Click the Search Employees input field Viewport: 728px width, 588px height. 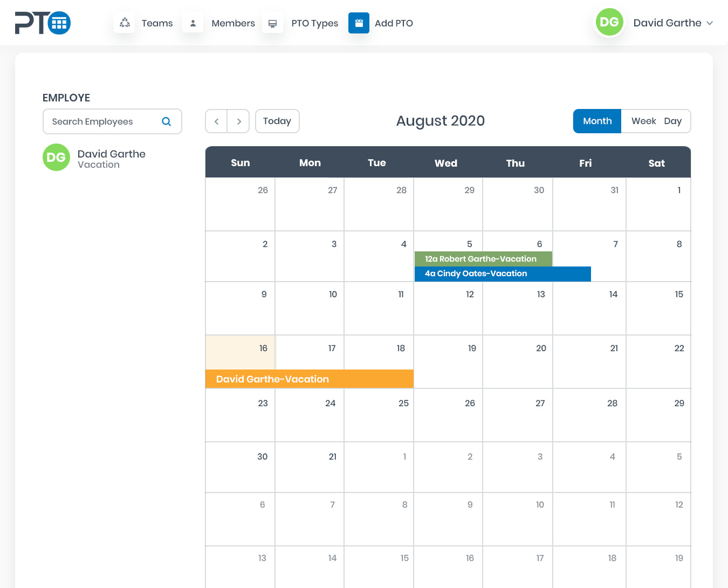coord(112,121)
